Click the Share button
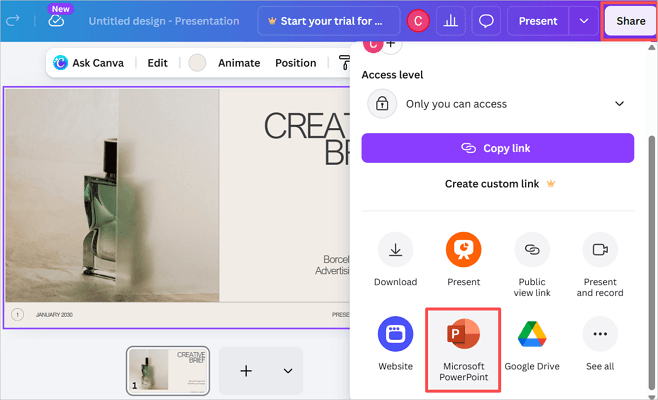 [x=630, y=21]
